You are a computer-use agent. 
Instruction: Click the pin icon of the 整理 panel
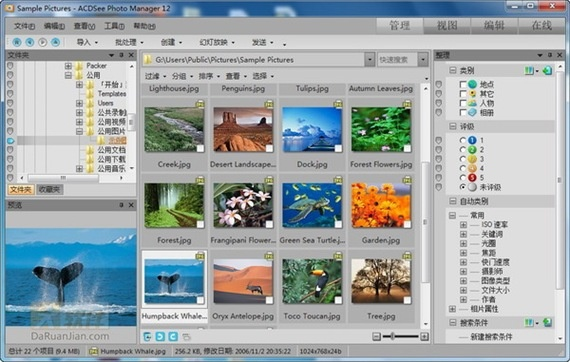pyautogui.click(x=550, y=55)
